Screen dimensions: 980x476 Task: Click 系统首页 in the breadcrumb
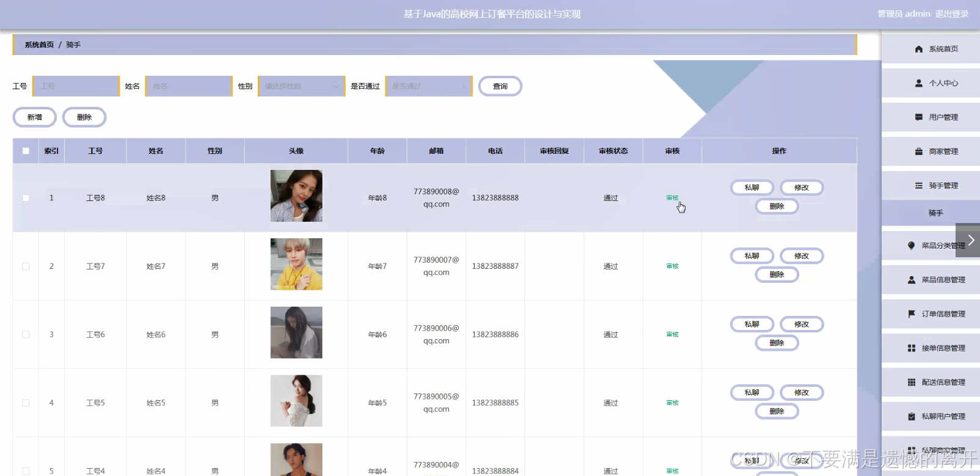pyautogui.click(x=39, y=45)
